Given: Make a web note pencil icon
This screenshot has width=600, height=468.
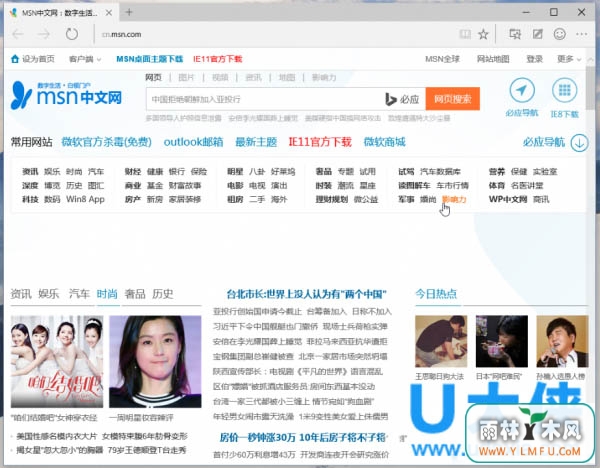Looking at the screenshot, I should point(537,34).
